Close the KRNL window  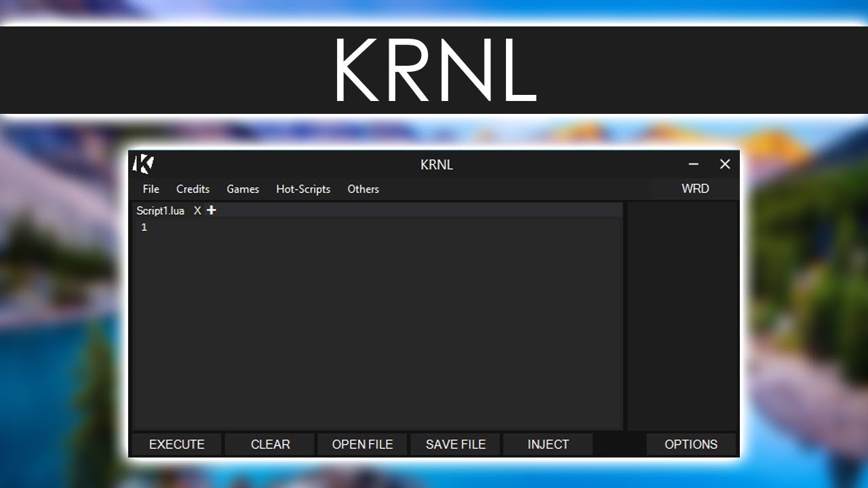725,164
